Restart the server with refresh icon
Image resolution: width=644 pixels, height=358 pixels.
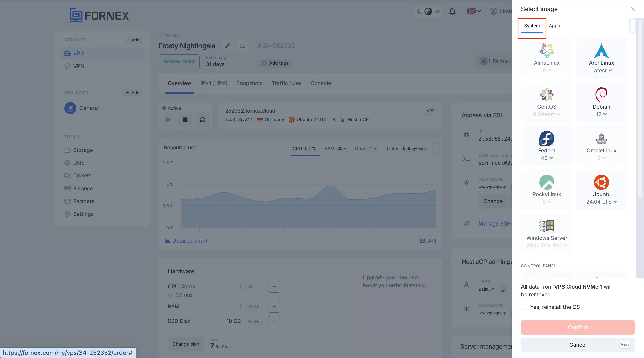point(203,120)
